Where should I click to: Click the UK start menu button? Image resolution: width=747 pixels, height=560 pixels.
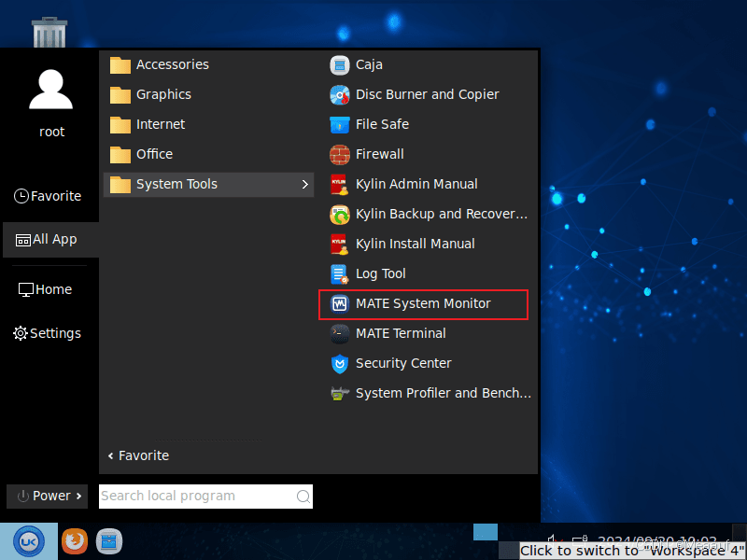(29, 541)
